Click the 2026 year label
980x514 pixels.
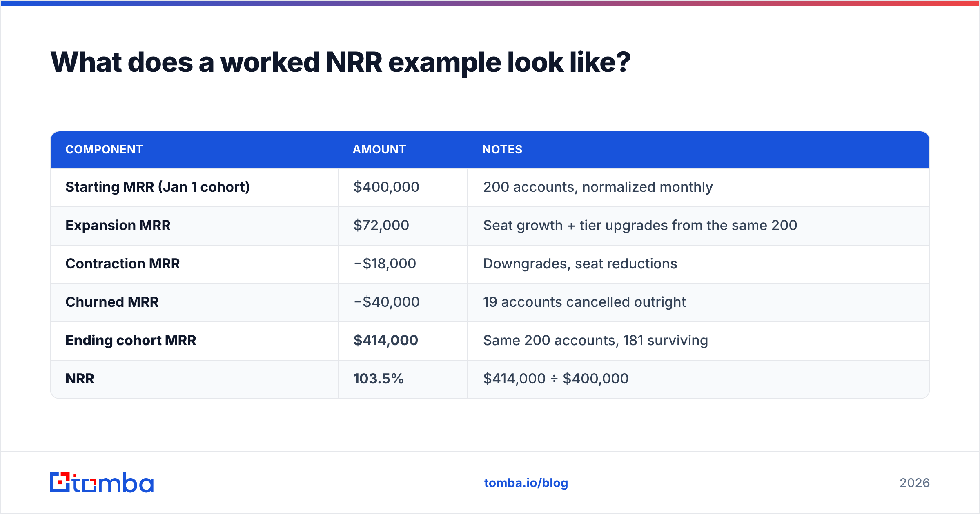[x=915, y=483]
